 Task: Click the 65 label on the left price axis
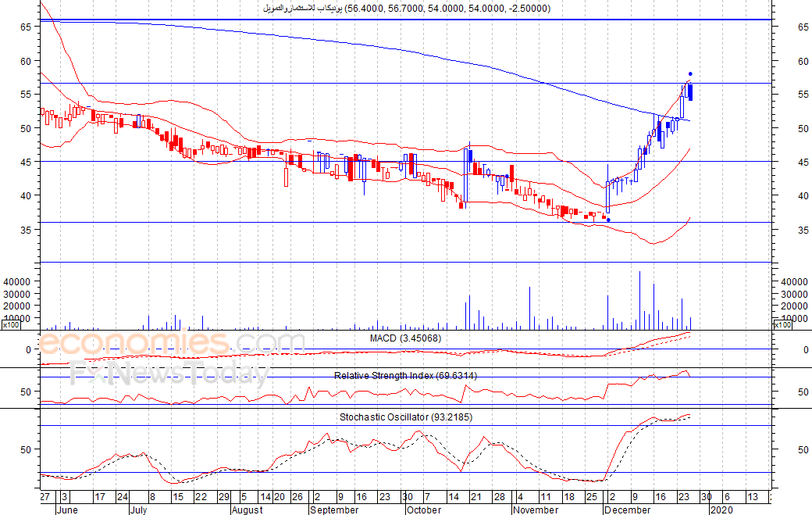(26, 27)
